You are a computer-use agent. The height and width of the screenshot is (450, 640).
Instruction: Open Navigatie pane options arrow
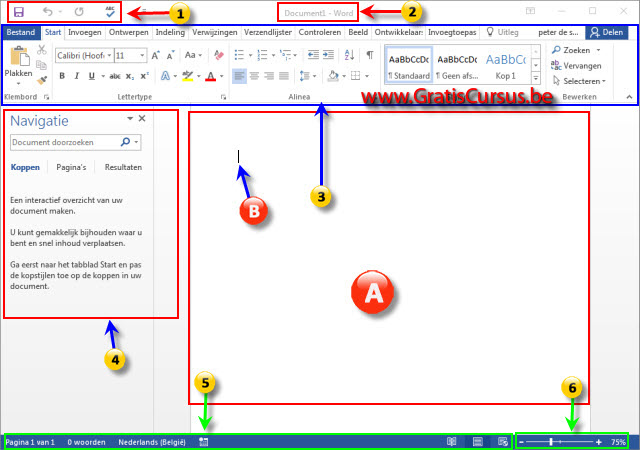[x=130, y=118]
